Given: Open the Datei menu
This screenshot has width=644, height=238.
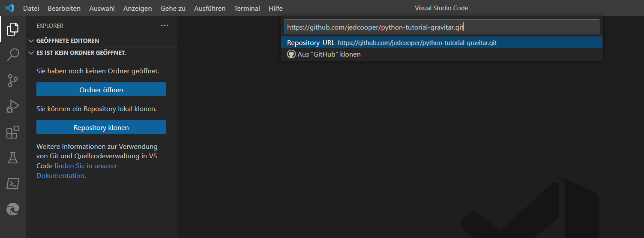Looking at the screenshot, I should (31, 8).
